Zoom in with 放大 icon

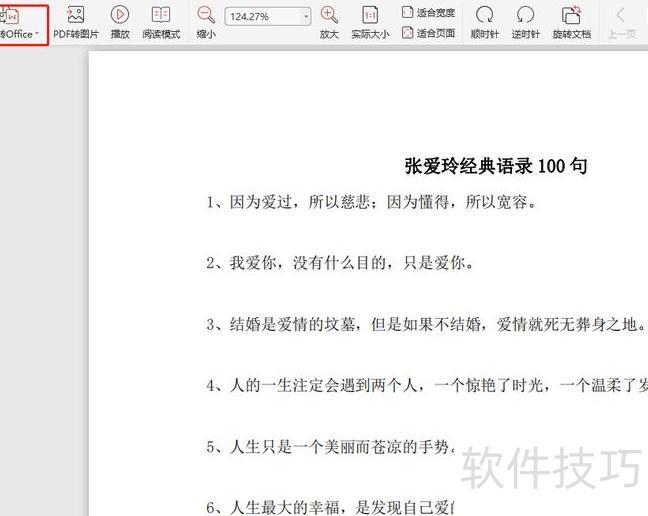click(329, 24)
